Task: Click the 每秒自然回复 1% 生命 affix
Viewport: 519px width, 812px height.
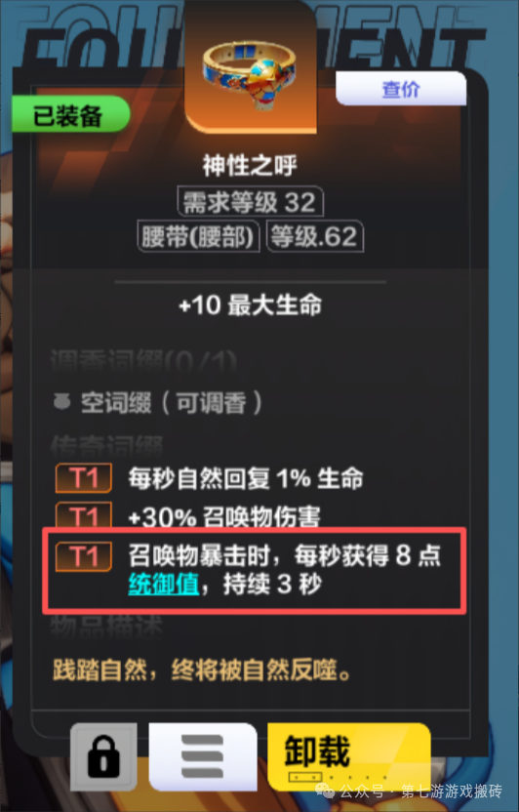Action: [246, 478]
